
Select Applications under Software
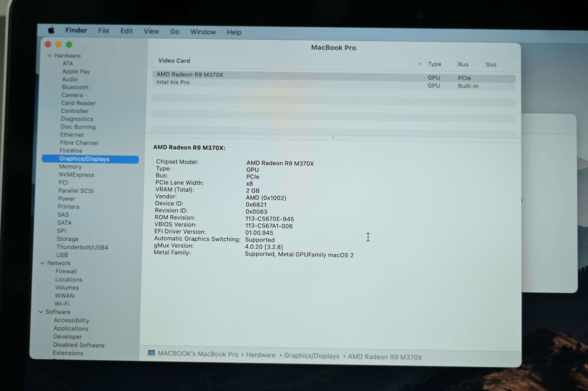71,329
